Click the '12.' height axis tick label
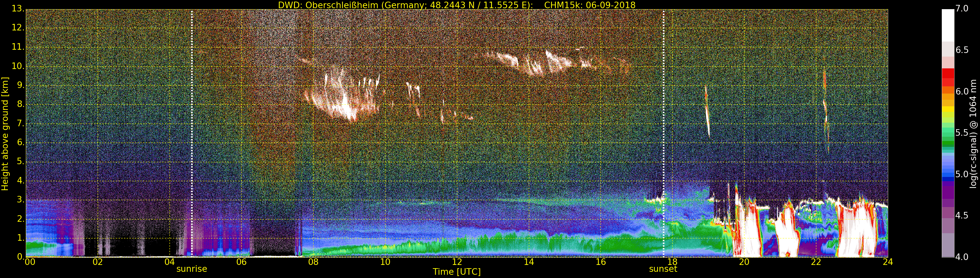 (18, 27)
